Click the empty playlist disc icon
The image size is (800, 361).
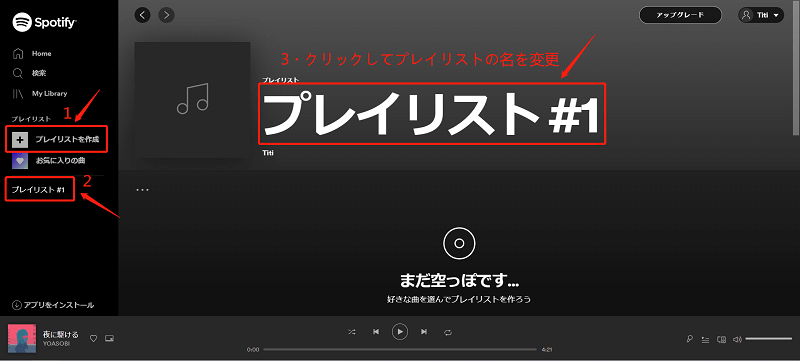coord(459,244)
